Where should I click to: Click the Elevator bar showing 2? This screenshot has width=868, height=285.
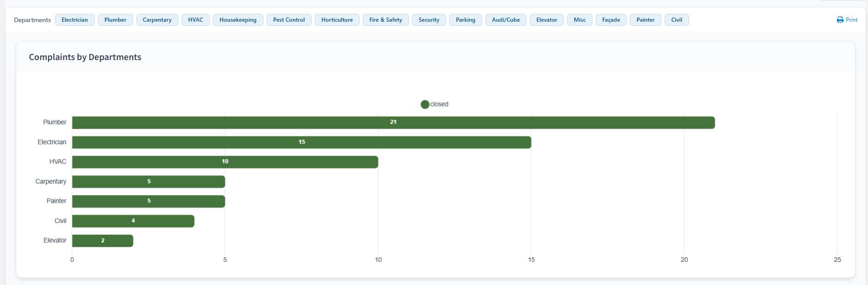click(x=103, y=241)
